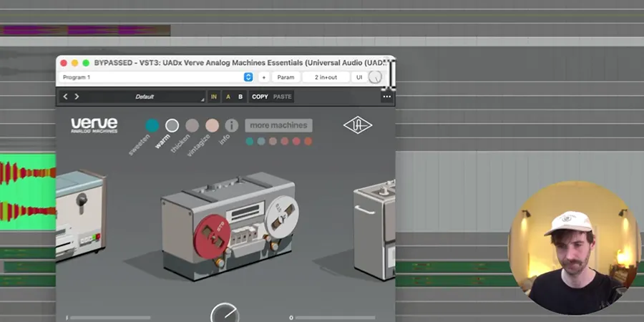This screenshot has width=644, height=322.
Task: Select the left tape machine
Action: 80,215
